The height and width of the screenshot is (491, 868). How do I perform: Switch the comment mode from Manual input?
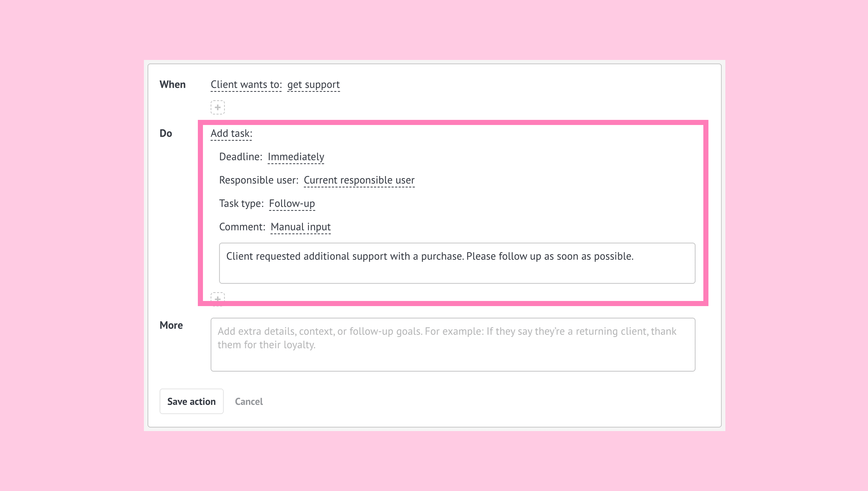(300, 227)
